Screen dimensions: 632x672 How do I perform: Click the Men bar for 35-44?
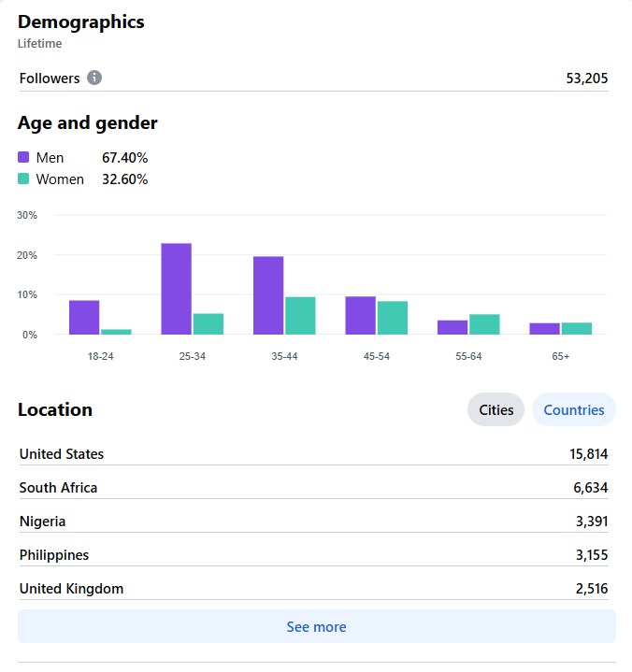(x=268, y=295)
